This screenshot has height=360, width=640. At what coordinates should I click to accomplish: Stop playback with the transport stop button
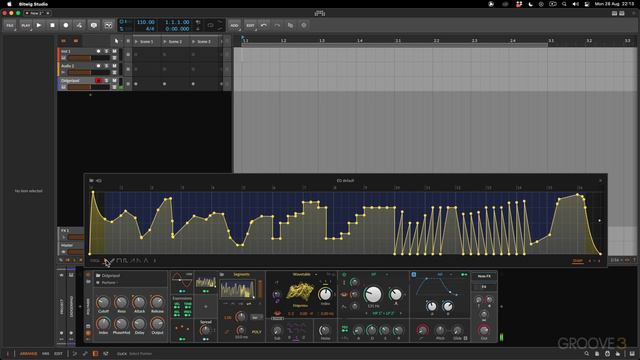point(52,25)
